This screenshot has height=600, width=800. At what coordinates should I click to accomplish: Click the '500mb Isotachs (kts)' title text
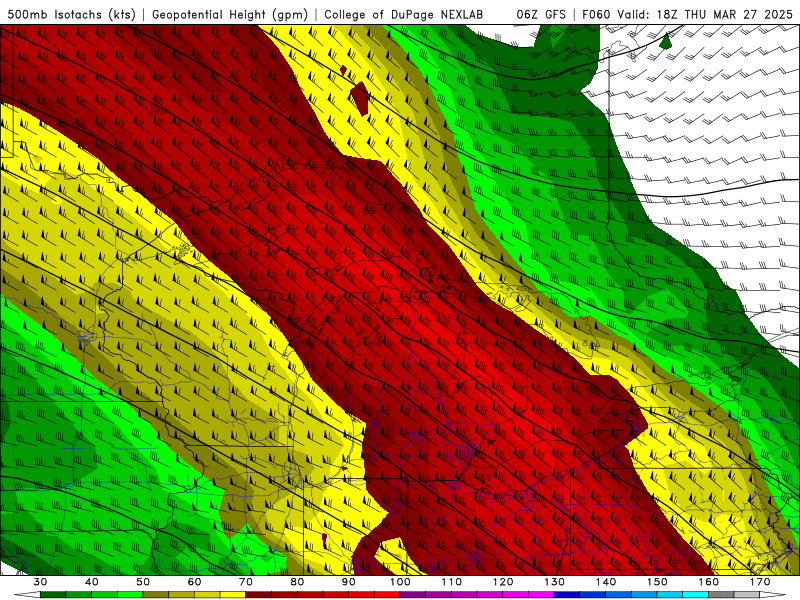[x=70, y=14]
